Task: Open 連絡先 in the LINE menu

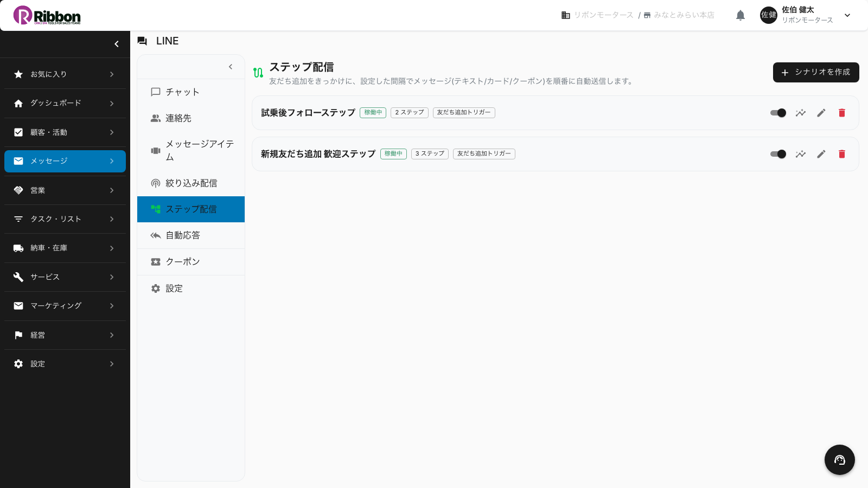Action: 191,118
